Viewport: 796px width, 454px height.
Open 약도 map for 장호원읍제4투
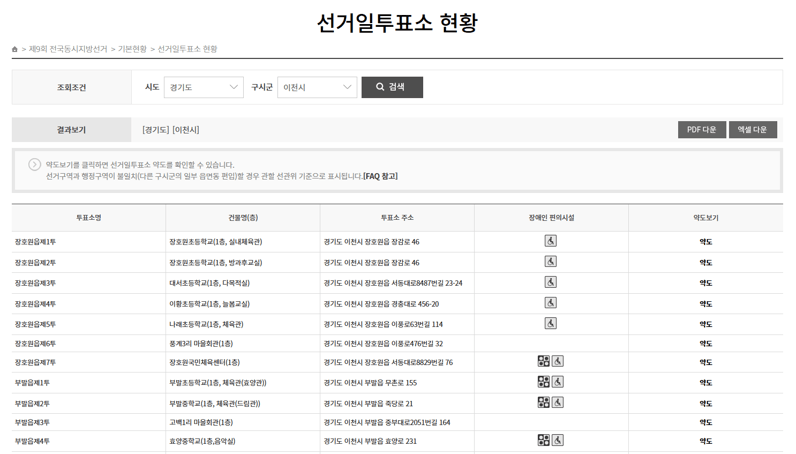click(706, 304)
